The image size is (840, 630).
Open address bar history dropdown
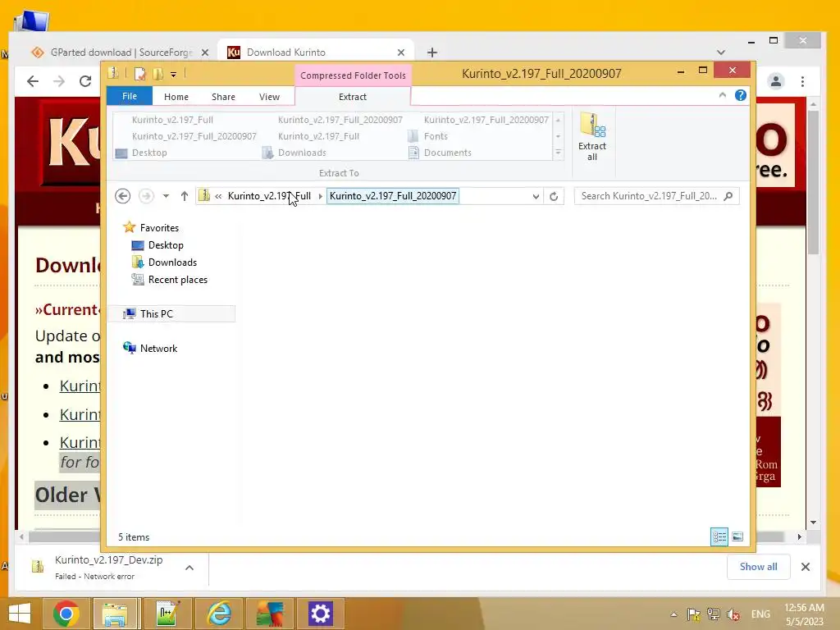(536, 197)
